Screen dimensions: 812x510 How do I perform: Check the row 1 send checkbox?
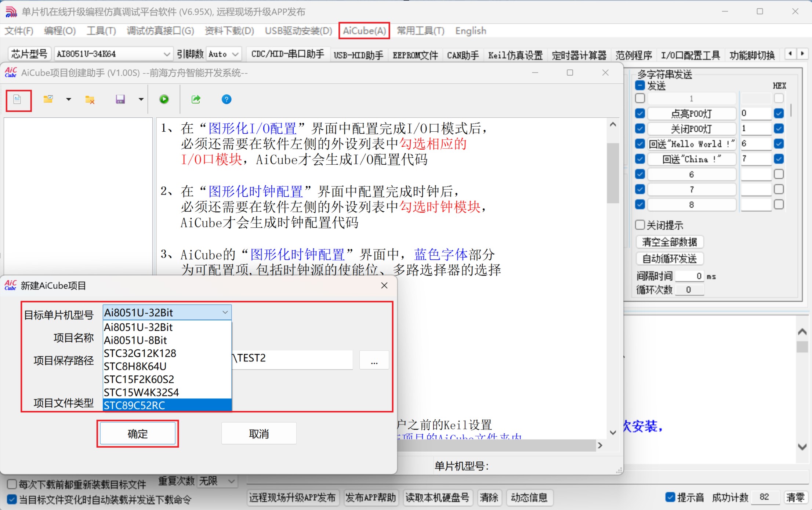click(x=640, y=98)
